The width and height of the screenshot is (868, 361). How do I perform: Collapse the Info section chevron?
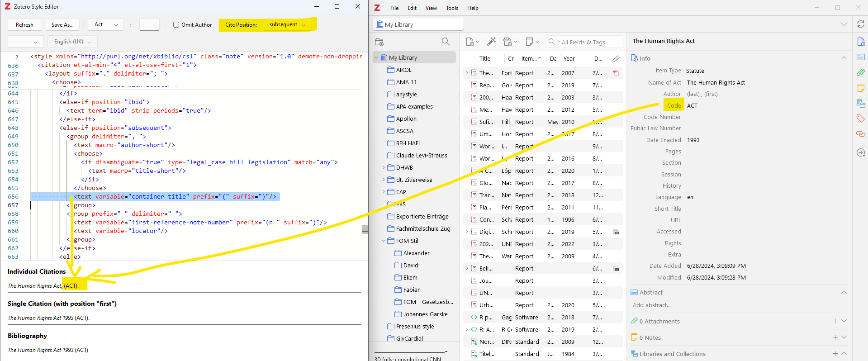[x=844, y=58]
